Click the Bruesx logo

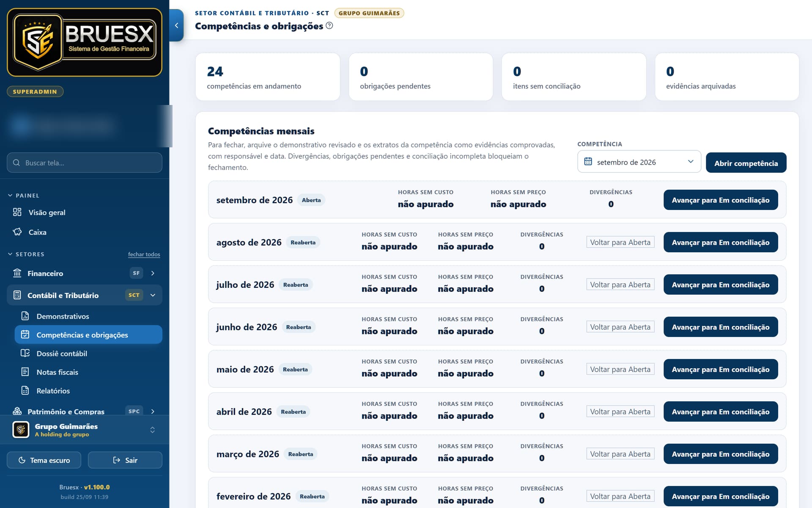[x=85, y=42]
